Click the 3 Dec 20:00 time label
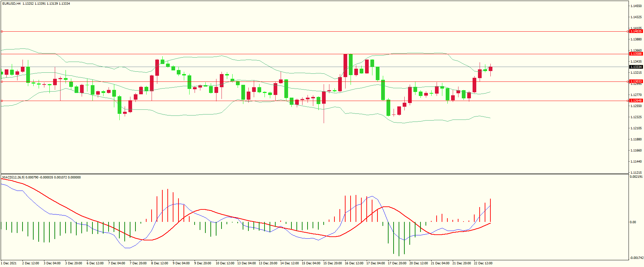644x267 pixels. (x=74, y=263)
